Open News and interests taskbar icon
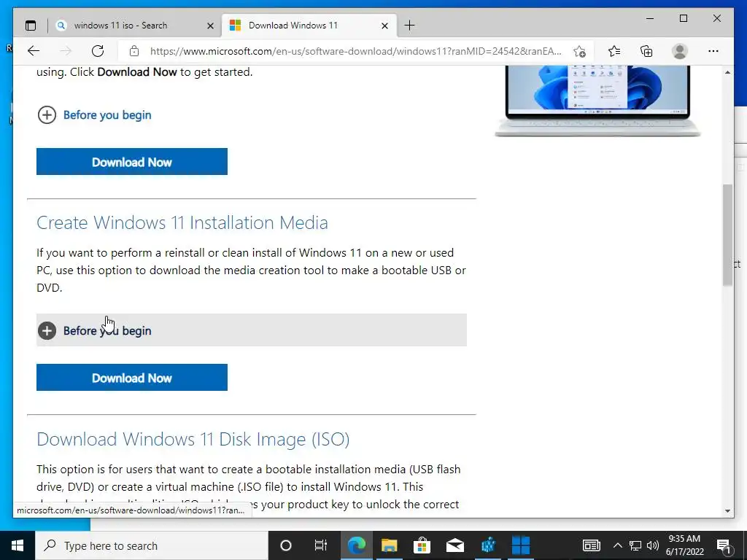 click(x=591, y=545)
